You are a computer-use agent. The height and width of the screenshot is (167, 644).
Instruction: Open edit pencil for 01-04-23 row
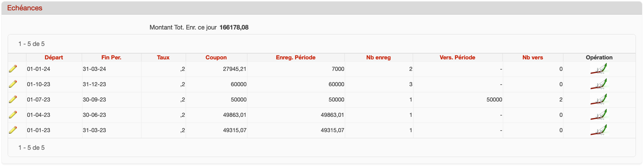(13, 115)
